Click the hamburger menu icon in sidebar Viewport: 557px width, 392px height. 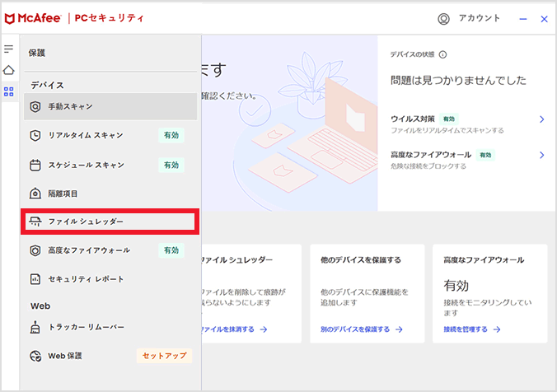[x=9, y=49]
